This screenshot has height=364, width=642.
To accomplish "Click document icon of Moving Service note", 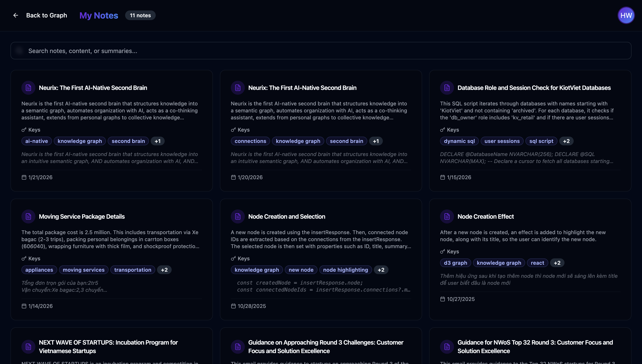I will point(28,216).
